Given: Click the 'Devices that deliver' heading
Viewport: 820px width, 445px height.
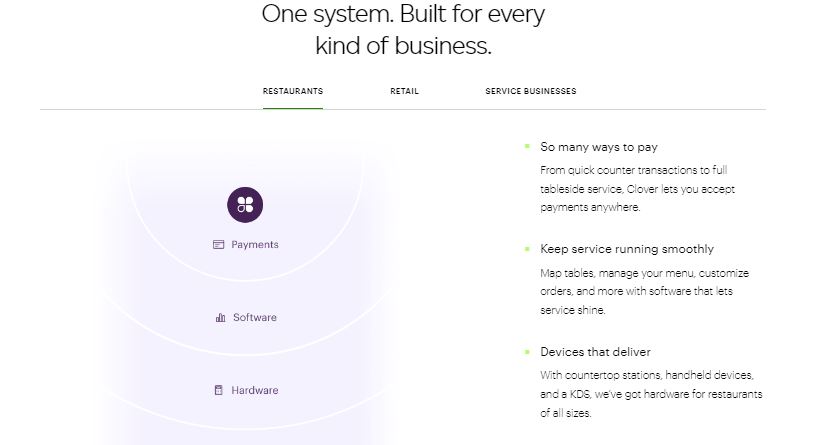Looking at the screenshot, I should [x=596, y=352].
